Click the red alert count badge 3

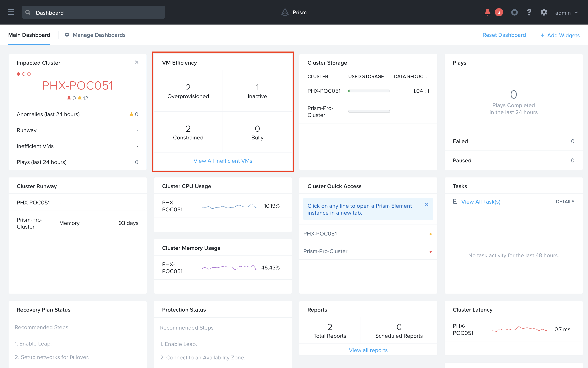(499, 12)
